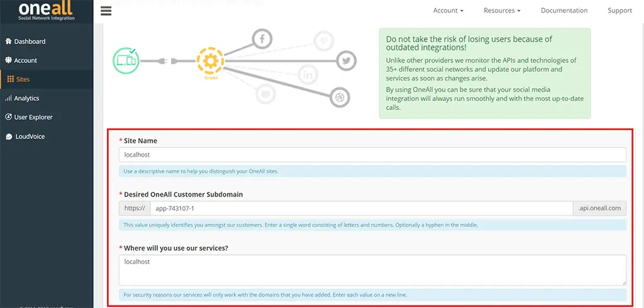Click the orange OneAll gear icon
Viewport: 644px width, 308px height.
click(x=210, y=61)
